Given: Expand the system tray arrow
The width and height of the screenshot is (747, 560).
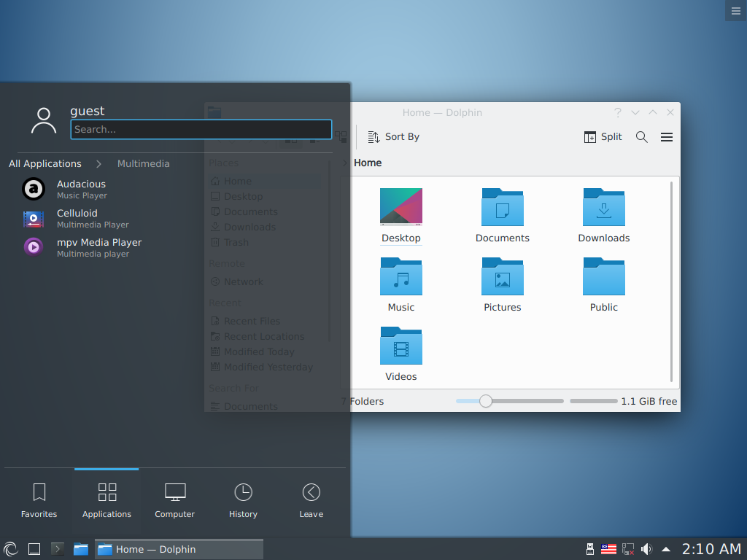Looking at the screenshot, I should 665,549.
